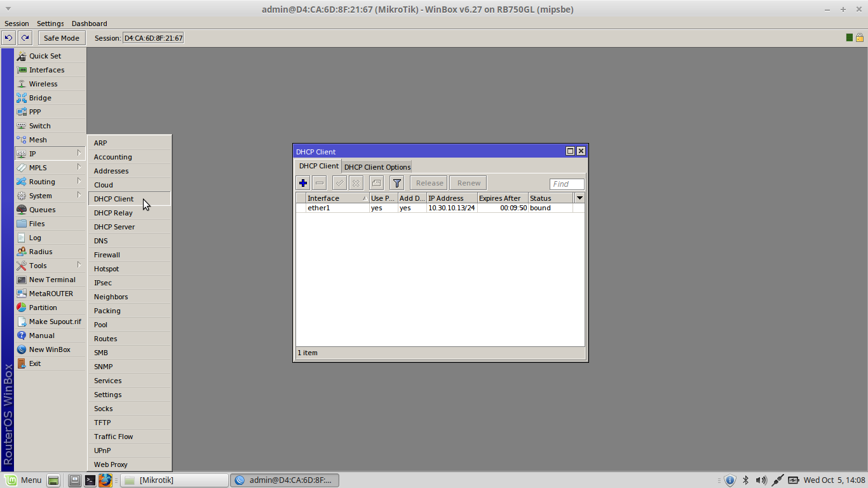Click the IP address cell 10.30.10.13/24
Viewport: 868px width, 488px height.
[x=452, y=208]
